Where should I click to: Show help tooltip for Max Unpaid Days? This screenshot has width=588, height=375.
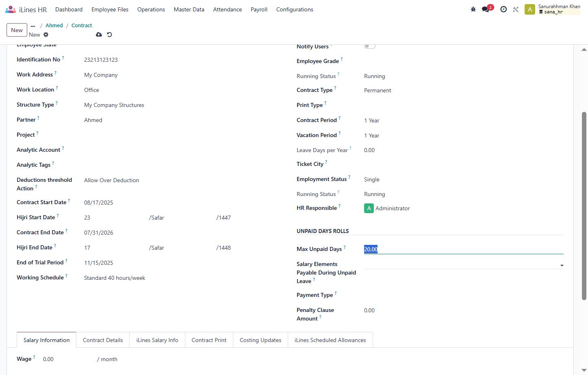click(x=345, y=247)
